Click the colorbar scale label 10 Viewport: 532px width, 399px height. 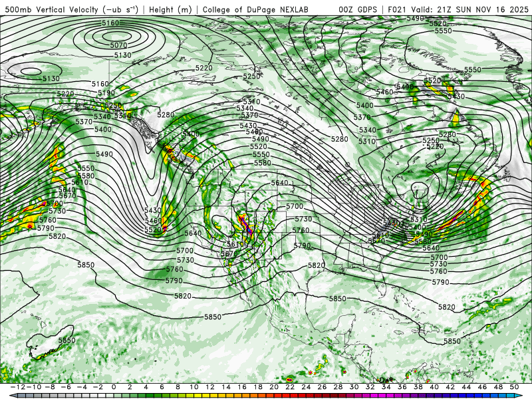pos(194,387)
